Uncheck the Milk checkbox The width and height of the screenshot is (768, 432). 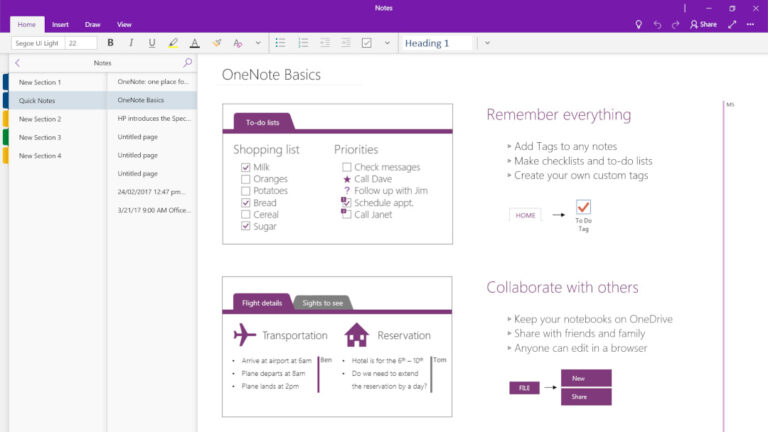[246, 168]
